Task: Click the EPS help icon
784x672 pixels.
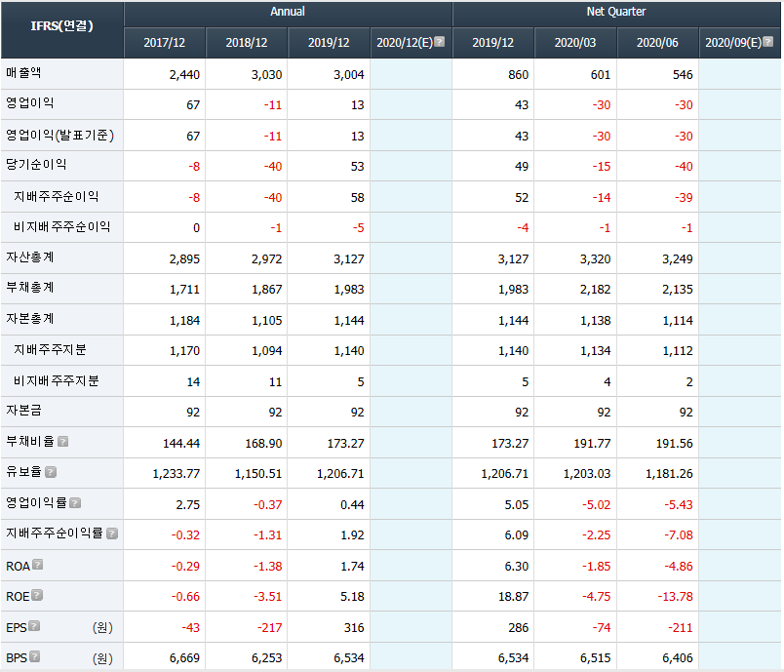Action: 34,626
